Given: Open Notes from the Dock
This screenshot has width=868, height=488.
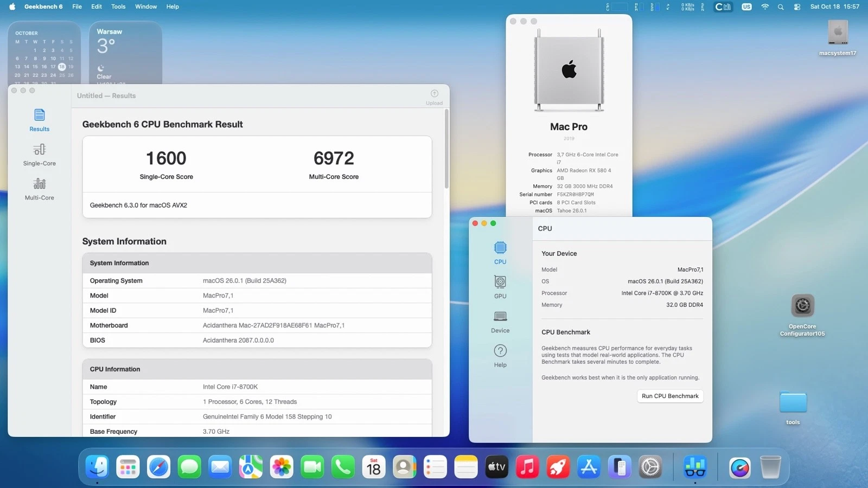Looking at the screenshot, I should click(466, 467).
